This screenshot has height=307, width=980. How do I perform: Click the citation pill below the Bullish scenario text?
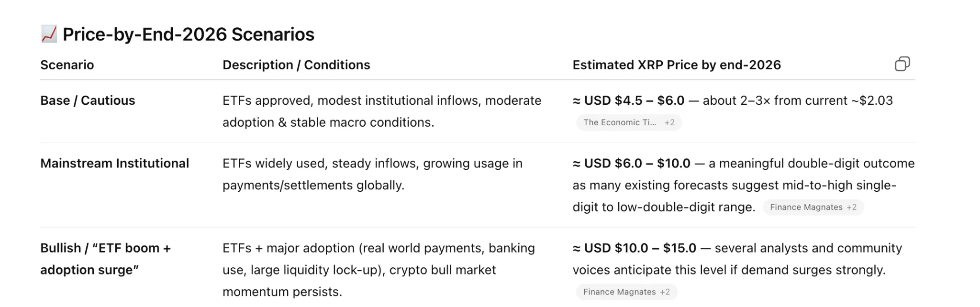(626, 292)
